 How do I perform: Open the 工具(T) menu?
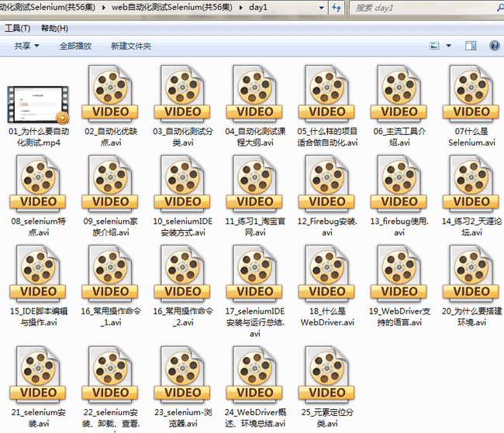[x=17, y=28]
